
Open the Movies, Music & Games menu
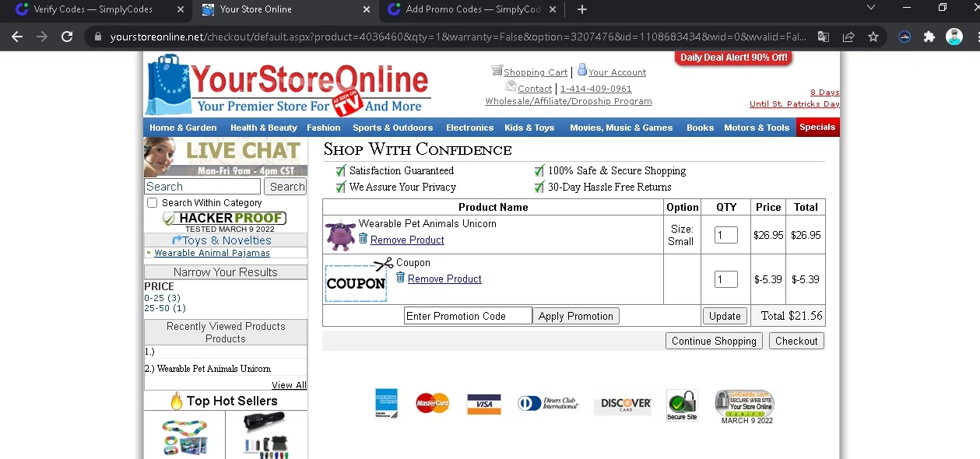pyautogui.click(x=621, y=128)
